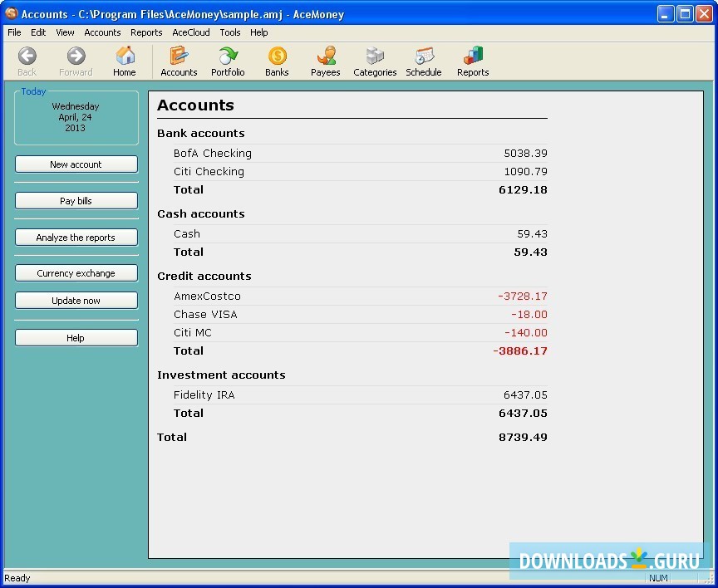Screen dimensions: 718x588
Task: Open the Categories toolbar icon
Action: (x=375, y=56)
